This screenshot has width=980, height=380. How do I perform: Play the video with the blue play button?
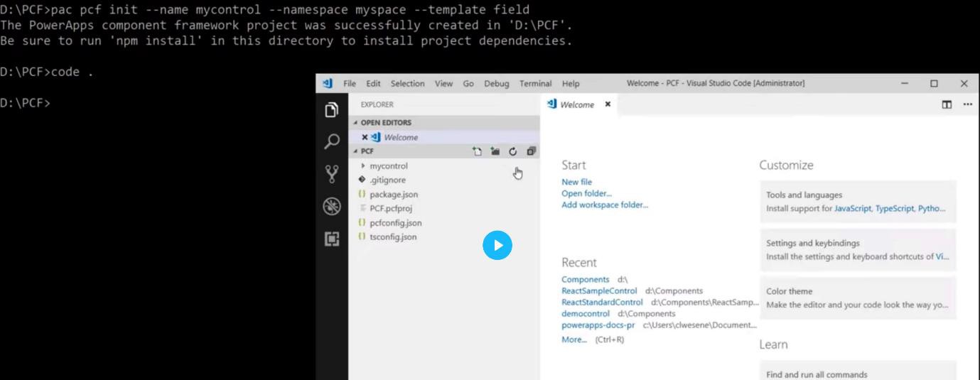[x=497, y=245]
